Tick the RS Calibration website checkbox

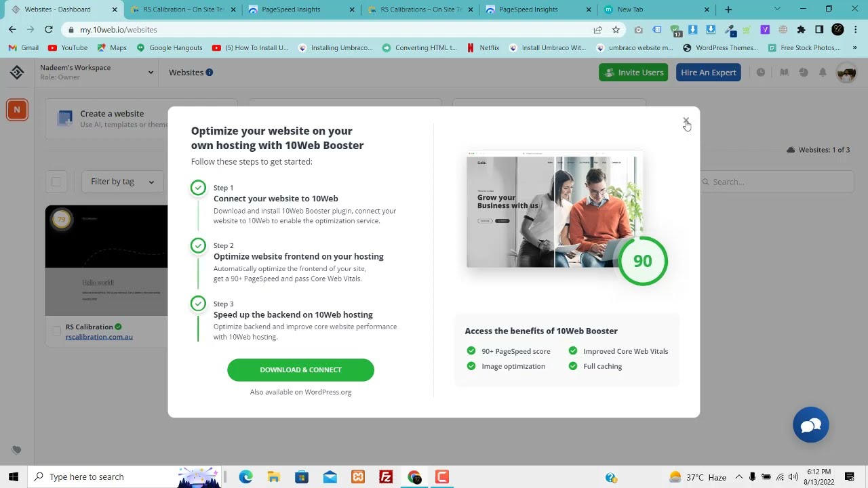coord(56,331)
